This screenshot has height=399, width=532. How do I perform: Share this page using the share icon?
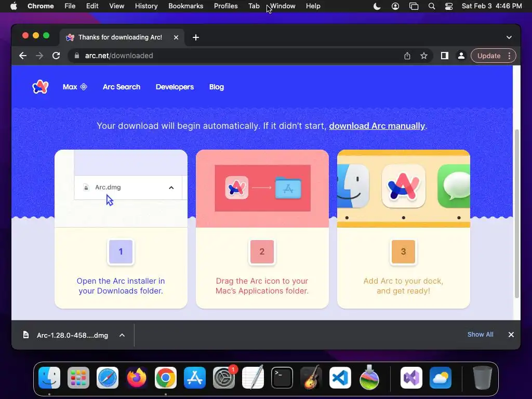(407, 56)
